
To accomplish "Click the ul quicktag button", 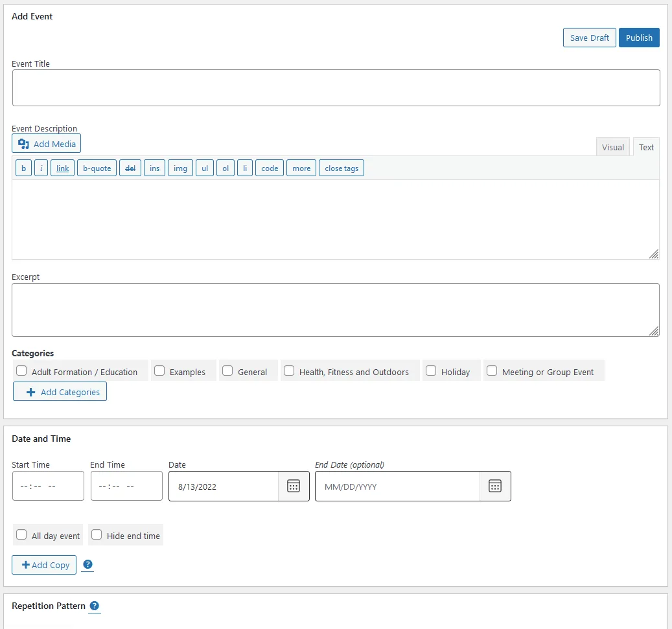I will pyautogui.click(x=205, y=168).
